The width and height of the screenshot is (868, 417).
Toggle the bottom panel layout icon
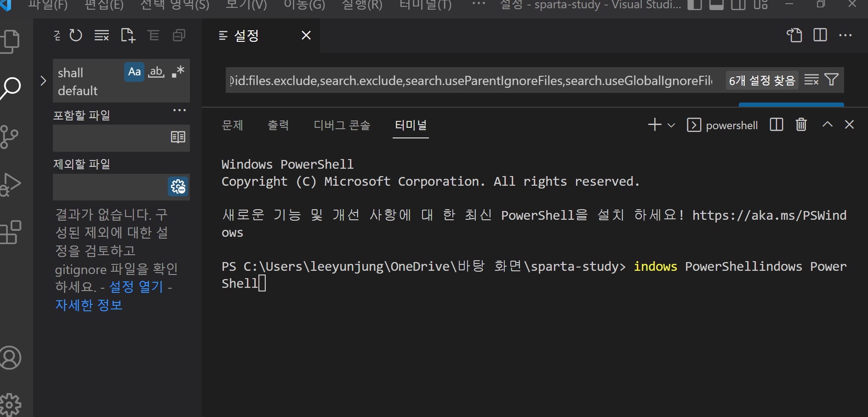717,5
